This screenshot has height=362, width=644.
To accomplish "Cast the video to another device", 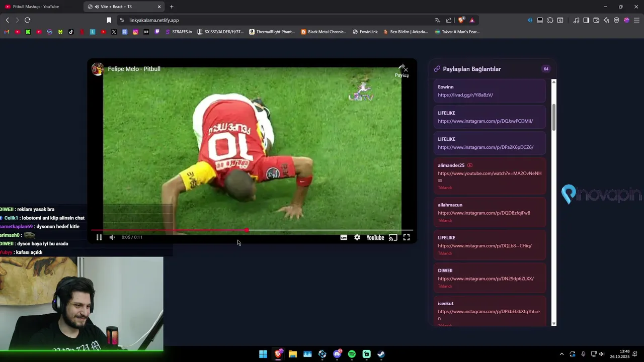I will [x=393, y=237].
